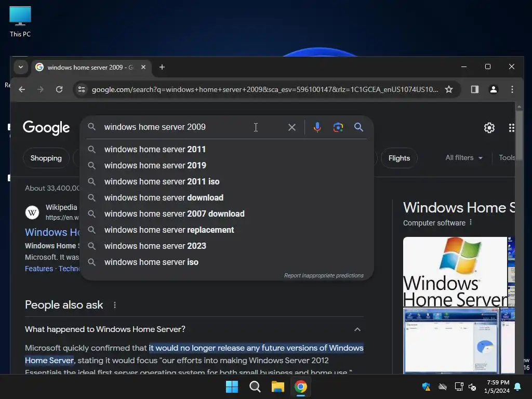The image size is (532, 399).
Task: Clear the search query
Action: pos(292,127)
